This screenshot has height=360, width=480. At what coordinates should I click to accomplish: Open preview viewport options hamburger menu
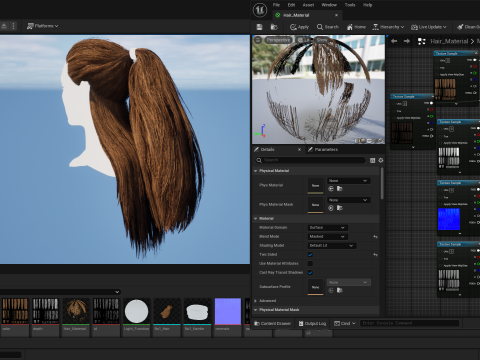pos(258,40)
